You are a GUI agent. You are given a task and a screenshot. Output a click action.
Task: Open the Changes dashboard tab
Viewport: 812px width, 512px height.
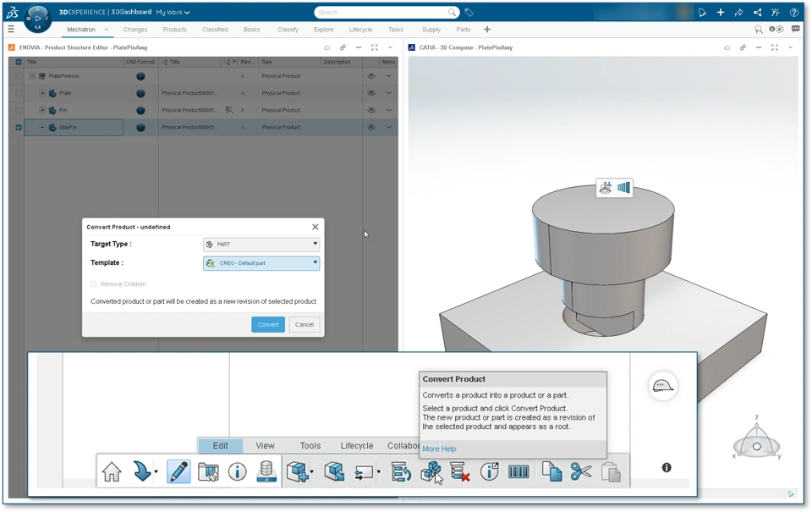pyautogui.click(x=135, y=30)
